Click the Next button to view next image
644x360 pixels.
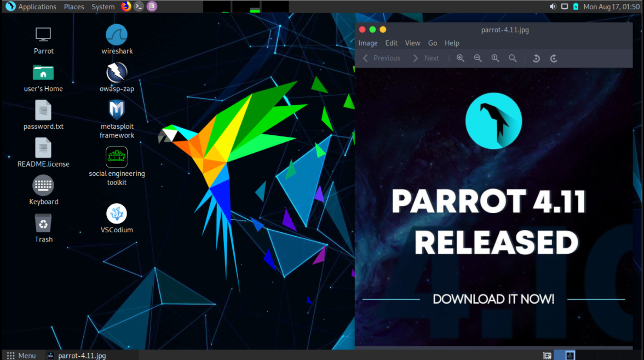432,58
